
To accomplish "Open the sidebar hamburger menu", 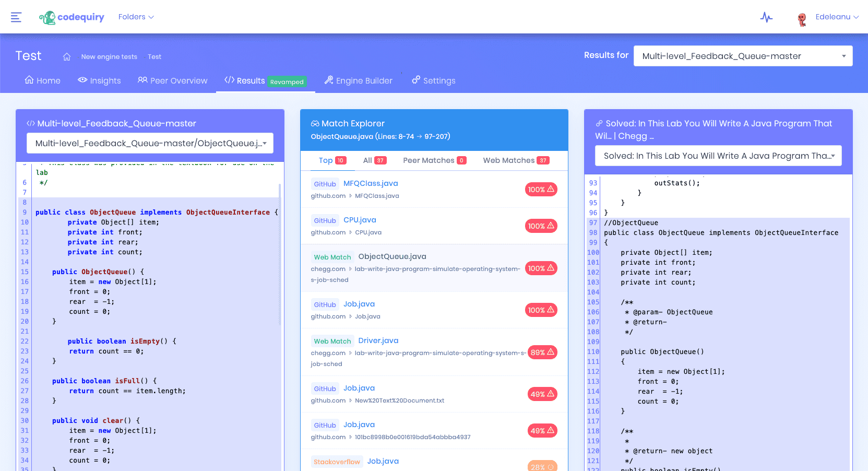I will 16,17.
